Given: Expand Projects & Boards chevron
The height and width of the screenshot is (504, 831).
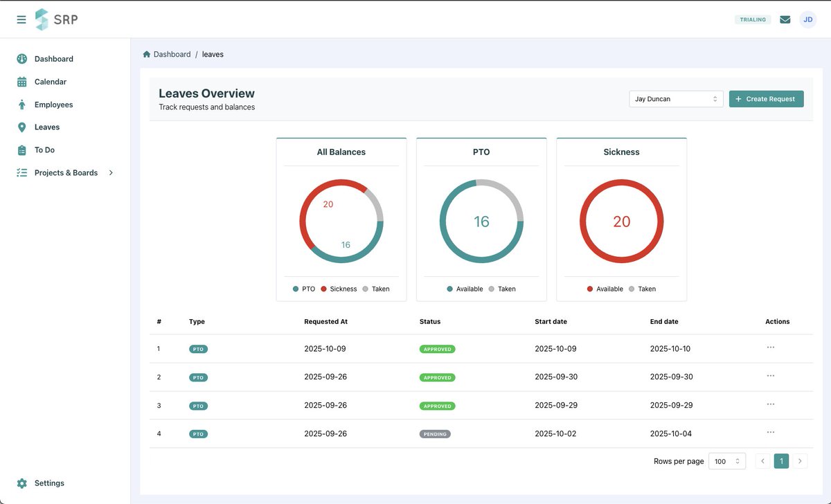Looking at the screenshot, I should (111, 172).
